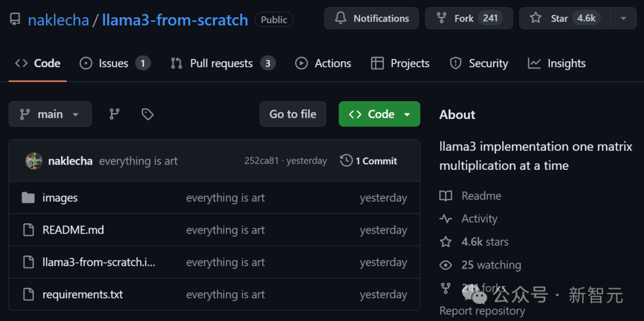
Task: Click the Public visibility label
Action: 274,19
